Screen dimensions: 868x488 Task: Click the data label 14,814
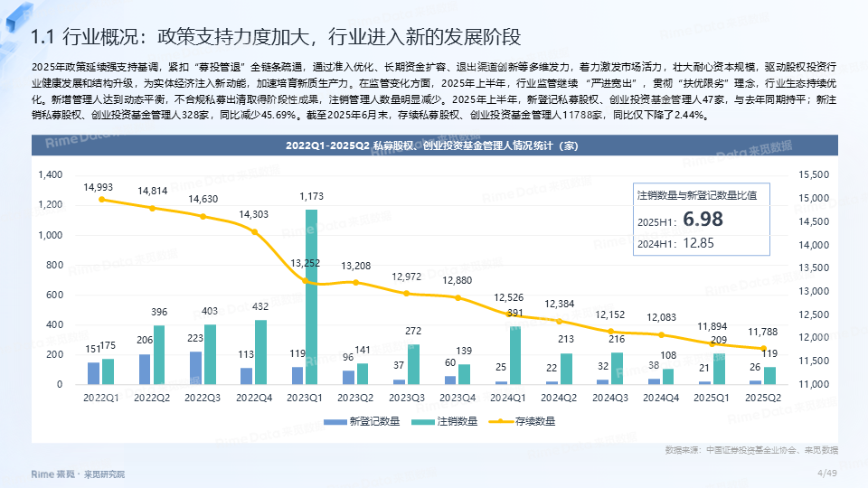(x=152, y=191)
